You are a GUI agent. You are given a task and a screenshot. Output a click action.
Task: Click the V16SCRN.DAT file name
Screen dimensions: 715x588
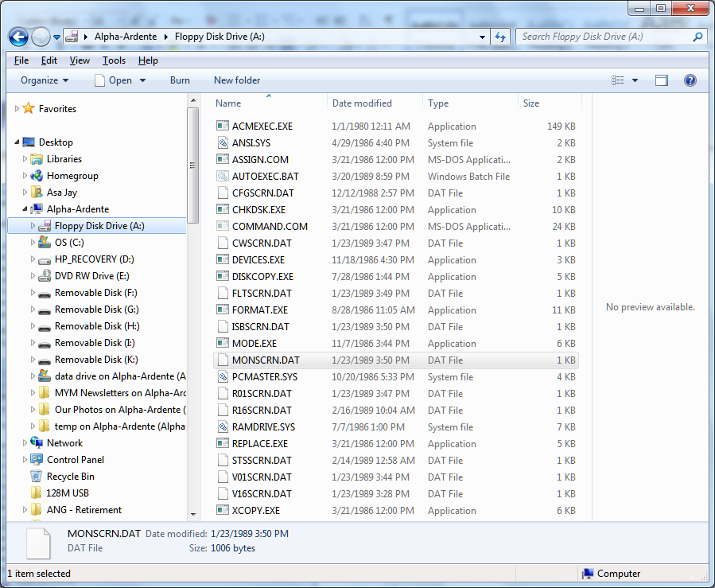(262, 493)
